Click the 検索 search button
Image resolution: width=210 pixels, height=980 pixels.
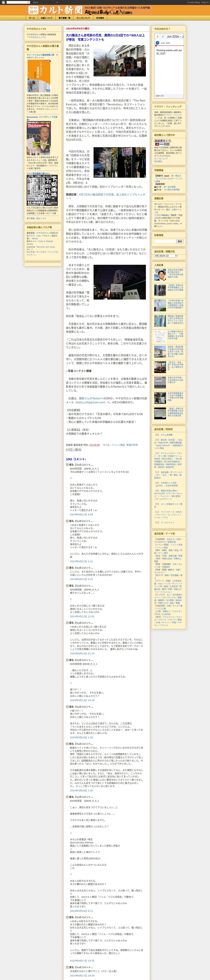[x=180, y=241]
